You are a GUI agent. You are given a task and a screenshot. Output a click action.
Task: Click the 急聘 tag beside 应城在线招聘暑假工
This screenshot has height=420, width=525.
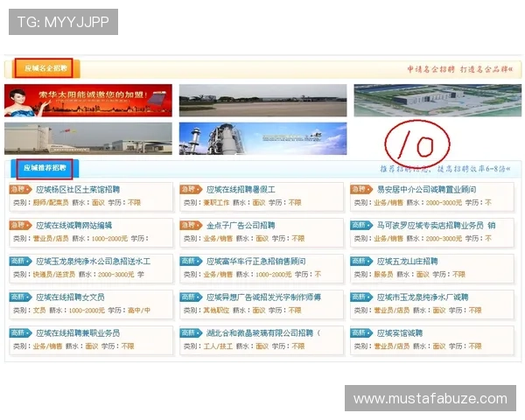click(x=191, y=189)
